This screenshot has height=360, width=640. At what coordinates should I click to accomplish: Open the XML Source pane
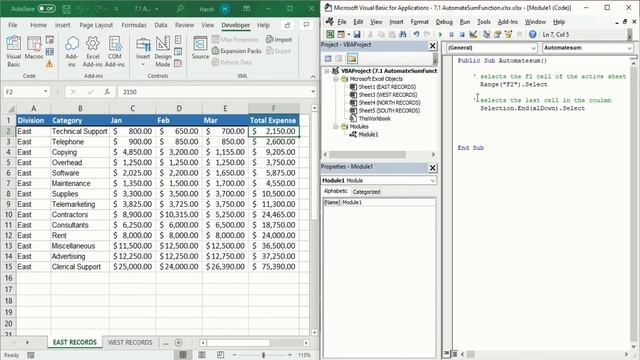pos(200,48)
